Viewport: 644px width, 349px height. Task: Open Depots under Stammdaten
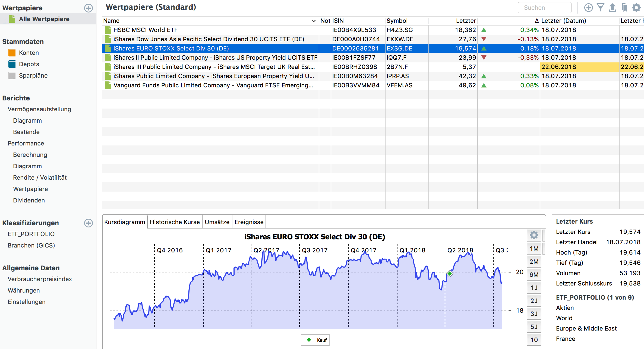point(29,64)
